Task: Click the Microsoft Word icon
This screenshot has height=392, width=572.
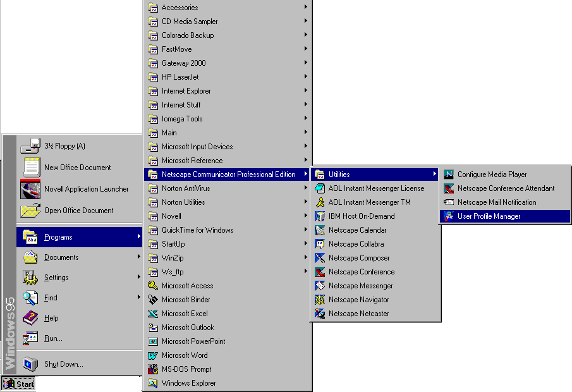Action: [x=152, y=355]
